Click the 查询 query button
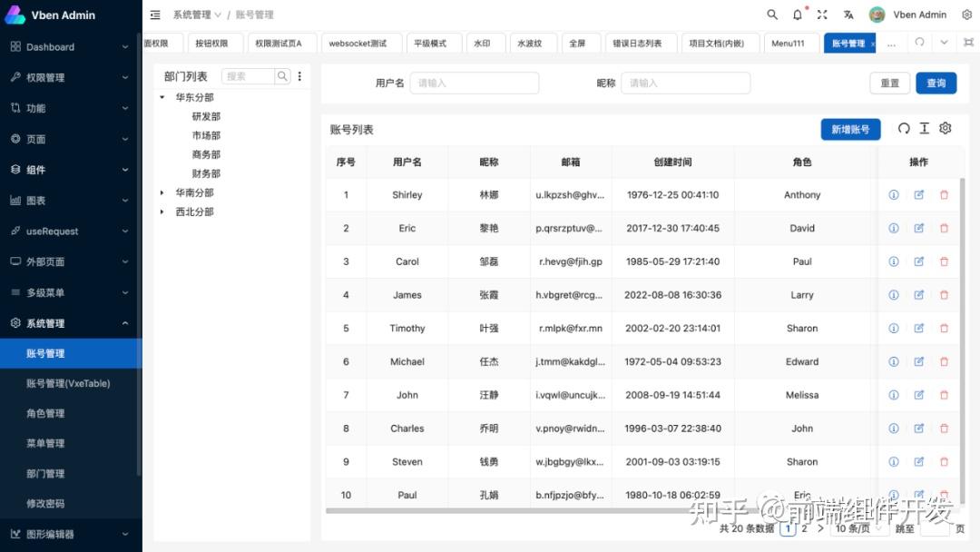 pyautogui.click(x=936, y=83)
